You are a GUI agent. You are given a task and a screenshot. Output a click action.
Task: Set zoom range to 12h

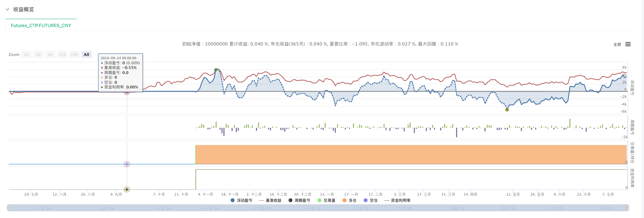tap(62, 54)
